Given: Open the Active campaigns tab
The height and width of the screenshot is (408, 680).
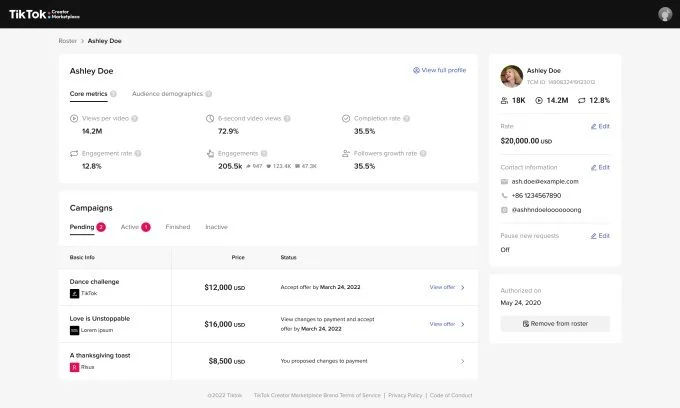Looking at the screenshot, I should pos(130,227).
